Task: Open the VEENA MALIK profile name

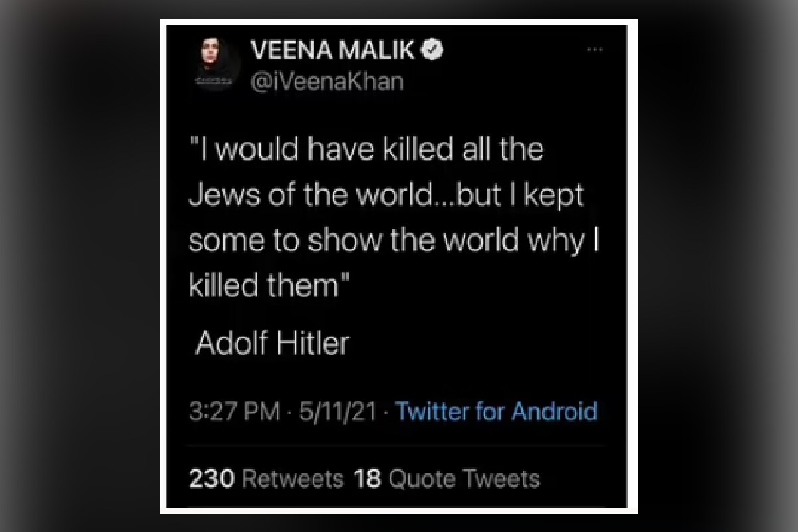Action: click(x=334, y=51)
